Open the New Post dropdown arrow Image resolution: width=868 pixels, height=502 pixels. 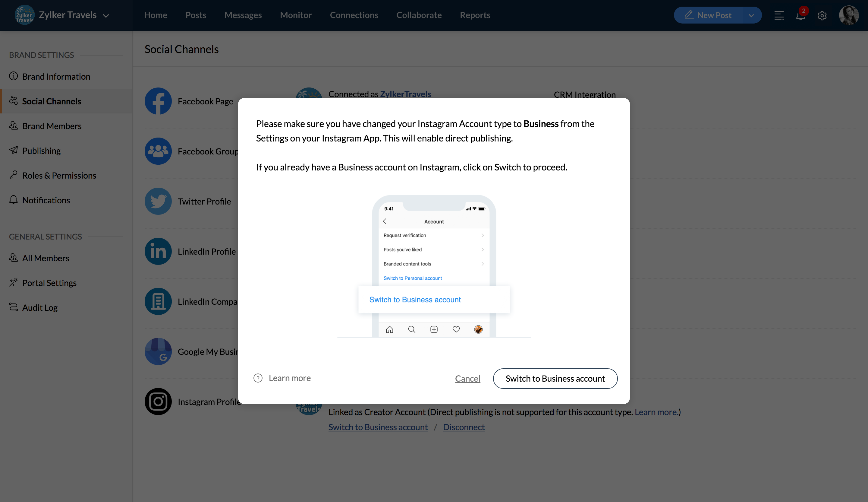coord(751,15)
